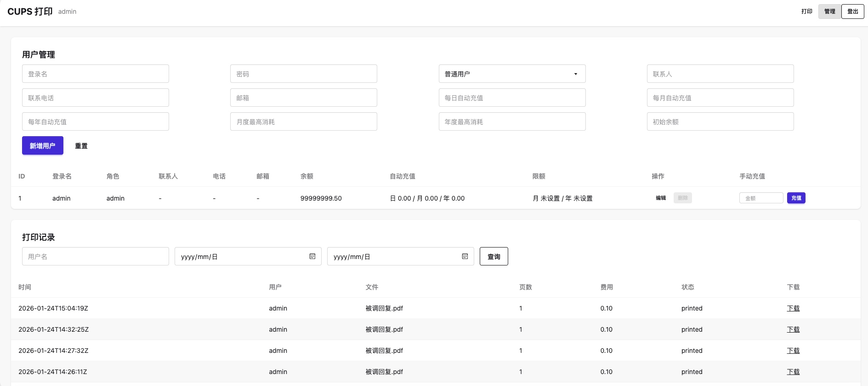Focus the 年度最高消耗 input field
This screenshot has height=386, width=868.
[512, 121]
